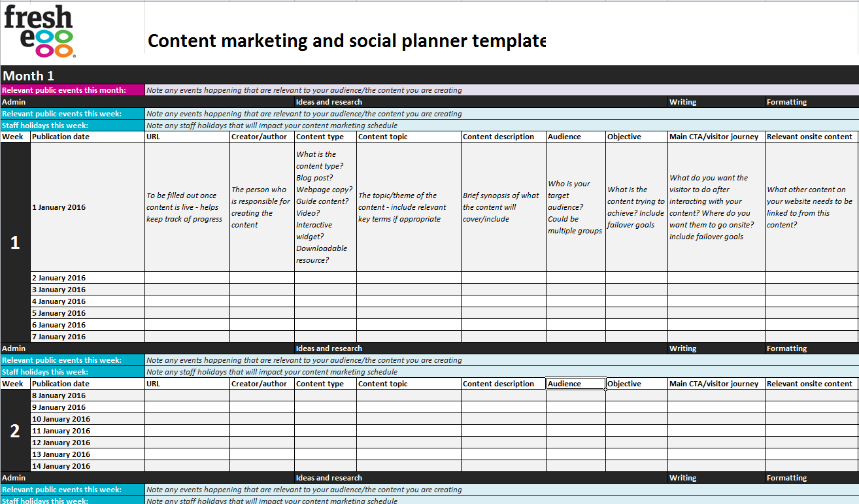Click the large Week '2' number cell
The width and height of the screenshot is (859, 504).
click(15, 431)
